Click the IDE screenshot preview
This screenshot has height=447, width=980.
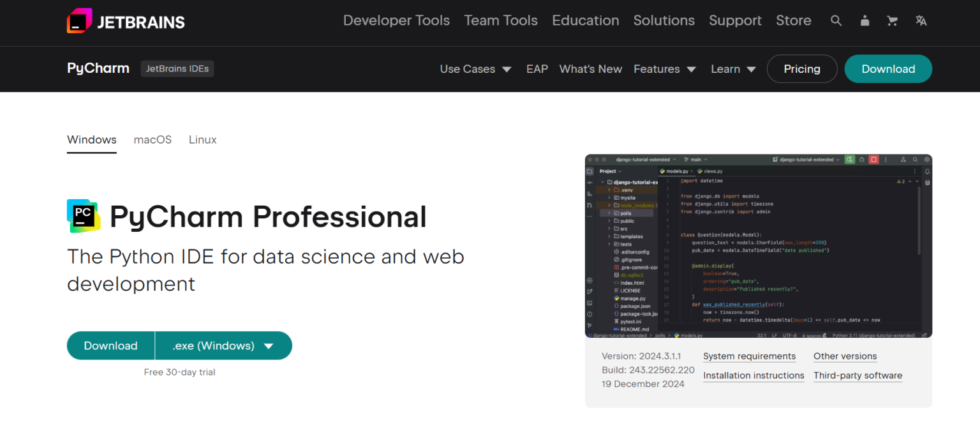click(x=758, y=246)
